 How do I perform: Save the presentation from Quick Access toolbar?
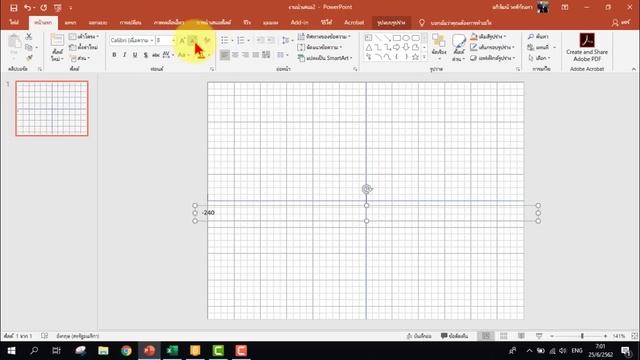coord(13,8)
